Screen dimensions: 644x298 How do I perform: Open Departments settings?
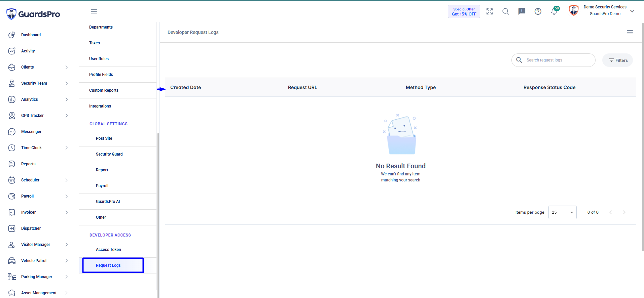click(x=118, y=27)
